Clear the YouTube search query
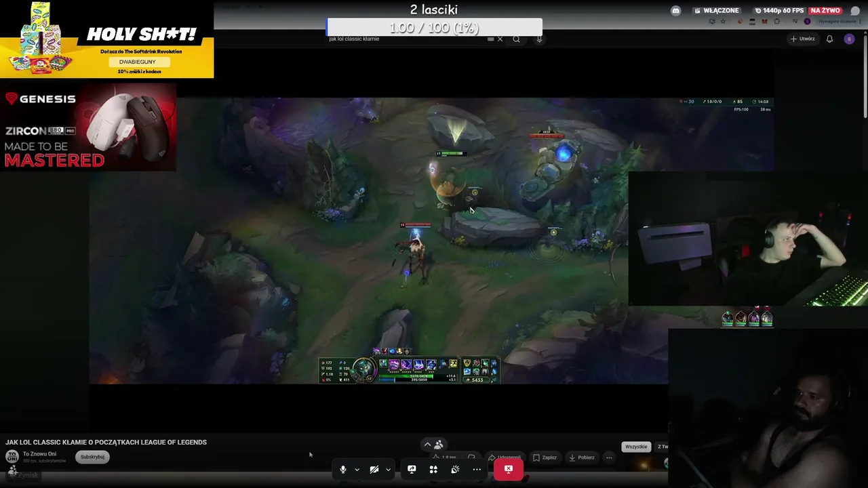This screenshot has height=488, width=868. 500,39
